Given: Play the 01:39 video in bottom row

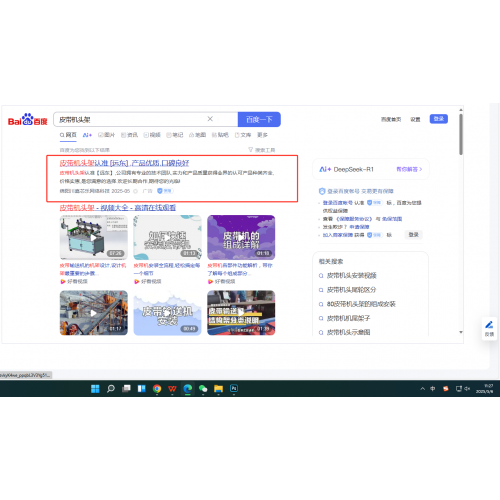Looking at the screenshot, I should pyautogui.click(x=241, y=313).
